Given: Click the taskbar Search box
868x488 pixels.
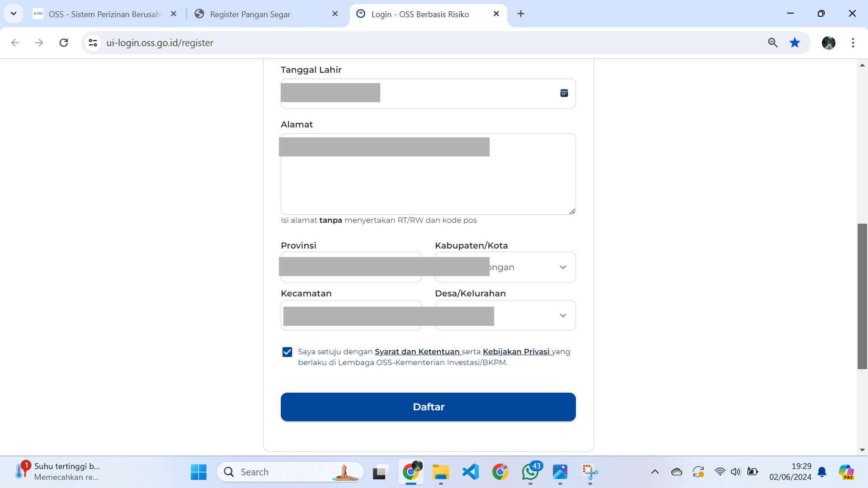Looking at the screenshot, I should tap(290, 472).
